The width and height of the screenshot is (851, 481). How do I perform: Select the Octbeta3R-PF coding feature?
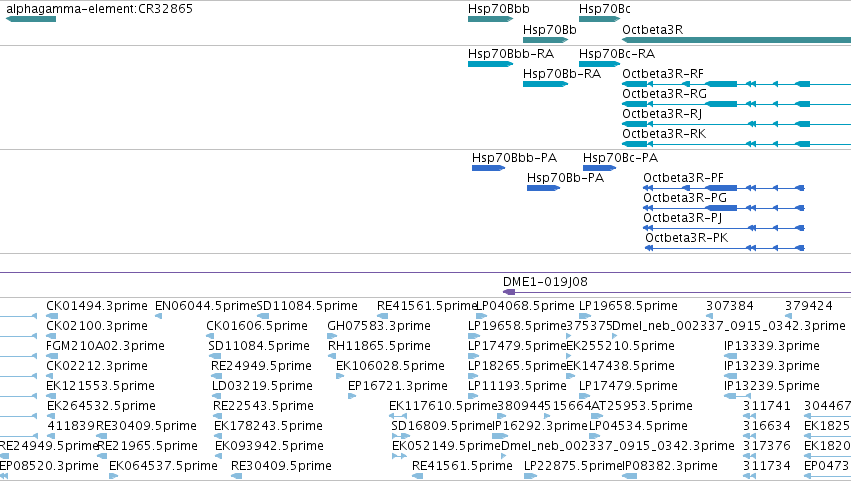click(723, 188)
